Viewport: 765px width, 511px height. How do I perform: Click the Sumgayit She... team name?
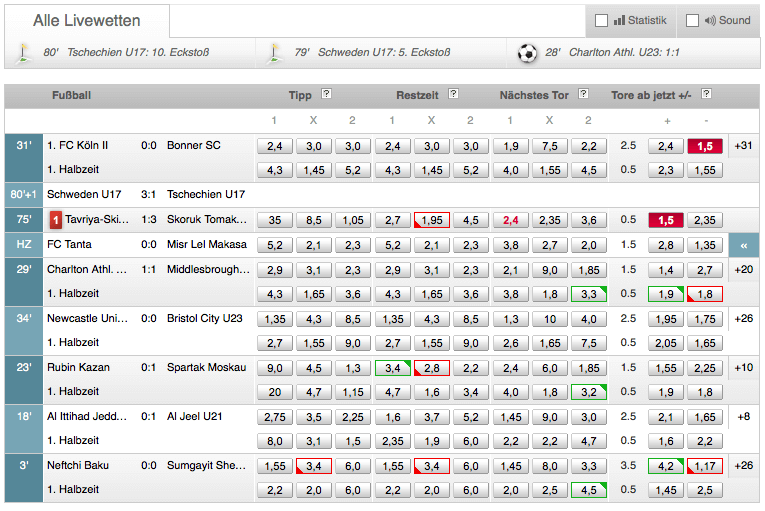(x=206, y=466)
